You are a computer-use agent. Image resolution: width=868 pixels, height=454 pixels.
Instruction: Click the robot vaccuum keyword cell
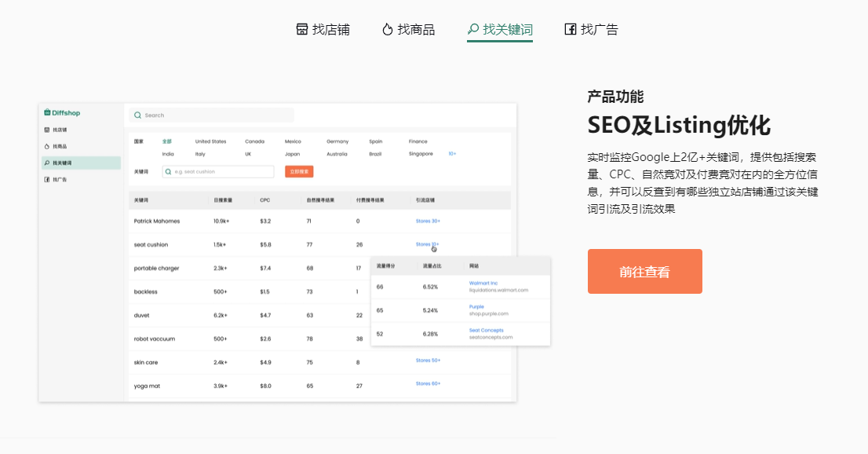pyautogui.click(x=155, y=339)
